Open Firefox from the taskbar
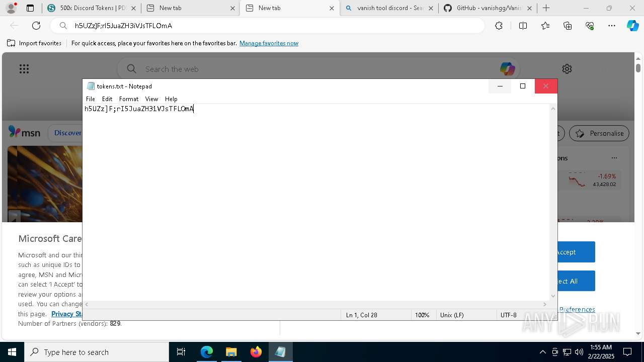The height and width of the screenshot is (362, 644). pos(256,352)
